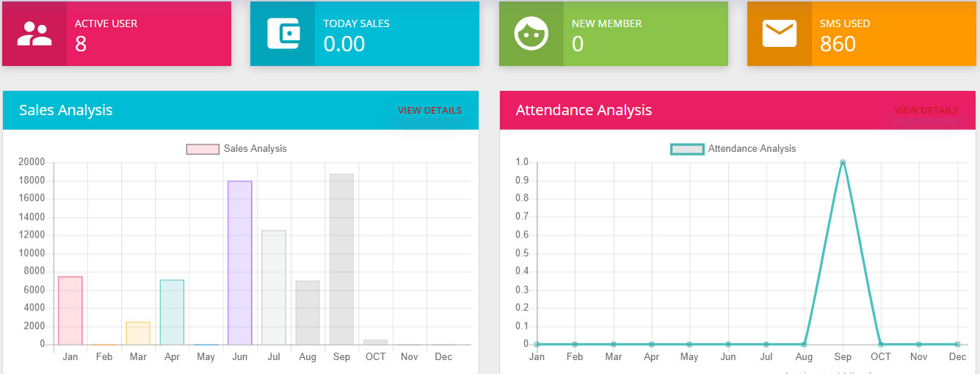Click the Sep peak point in attendance chart
This screenshot has width=980, height=374.
pyautogui.click(x=843, y=162)
